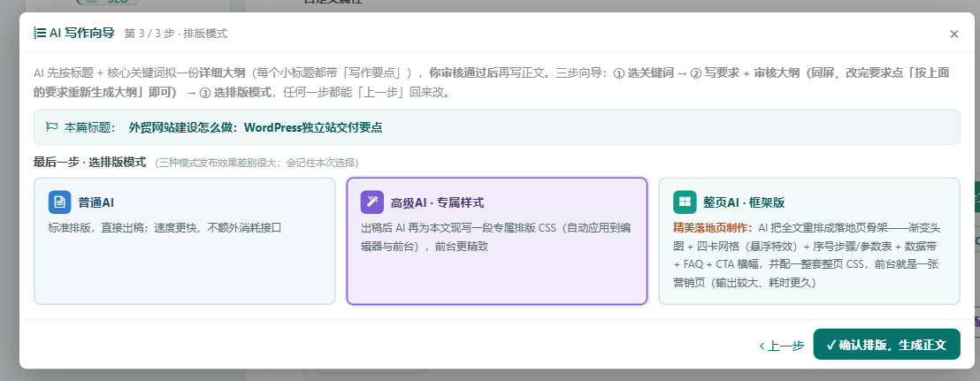Viewport: 980px width, 381px height.
Task: Close the AI 写作向导 dialog
Action: pyautogui.click(x=953, y=34)
